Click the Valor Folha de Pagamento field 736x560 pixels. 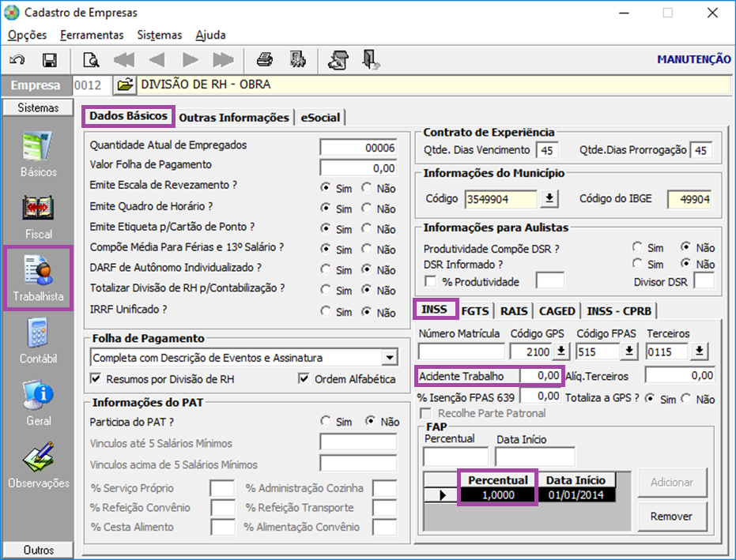click(359, 168)
